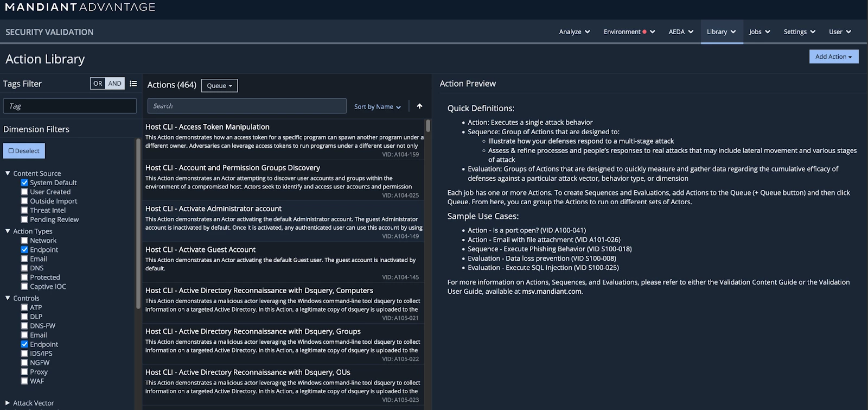Viewport: 868px width, 410px height.
Task: Check the User Created checkbox
Action: click(24, 192)
